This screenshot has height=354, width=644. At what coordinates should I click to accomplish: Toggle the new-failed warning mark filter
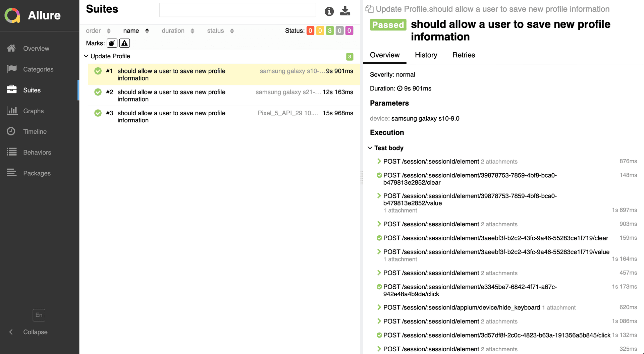tap(124, 43)
